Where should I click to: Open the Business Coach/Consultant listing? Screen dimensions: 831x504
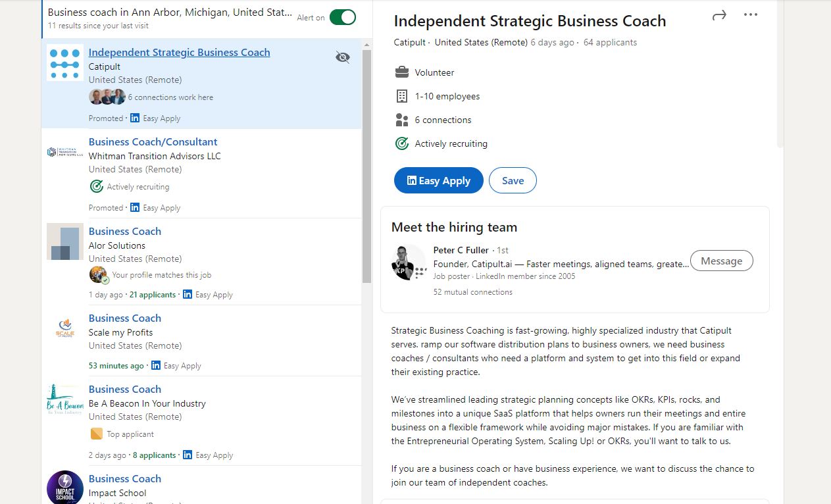point(153,142)
